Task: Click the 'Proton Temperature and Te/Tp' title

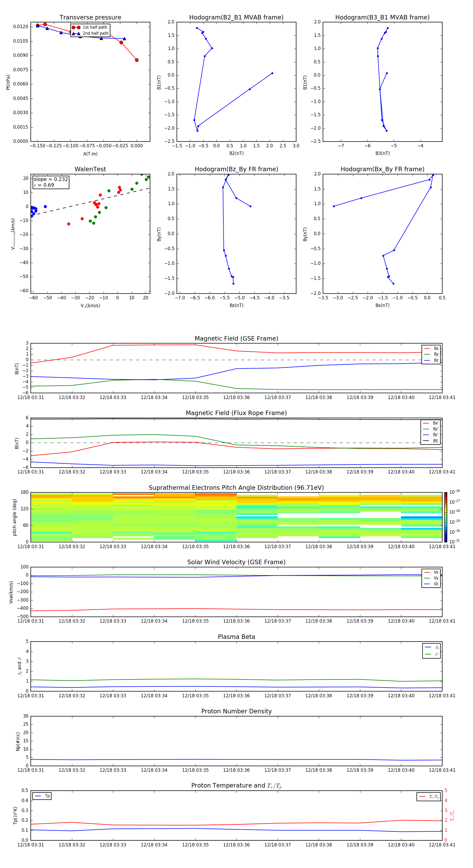Action: 236,785
